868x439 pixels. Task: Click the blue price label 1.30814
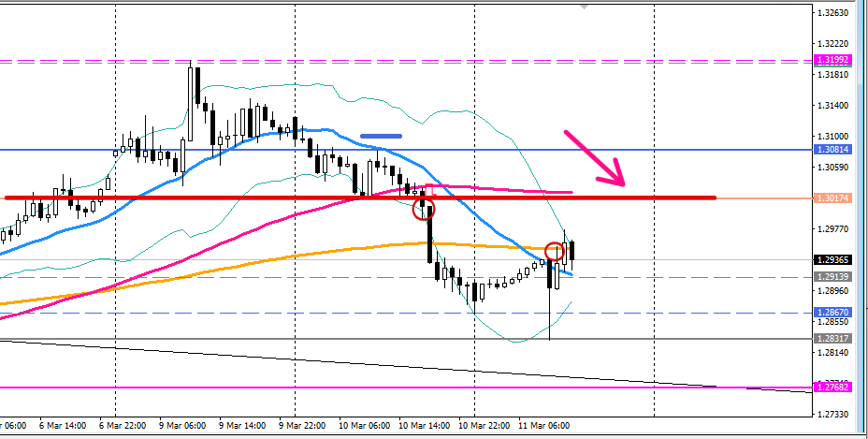(x=832, y=150)
